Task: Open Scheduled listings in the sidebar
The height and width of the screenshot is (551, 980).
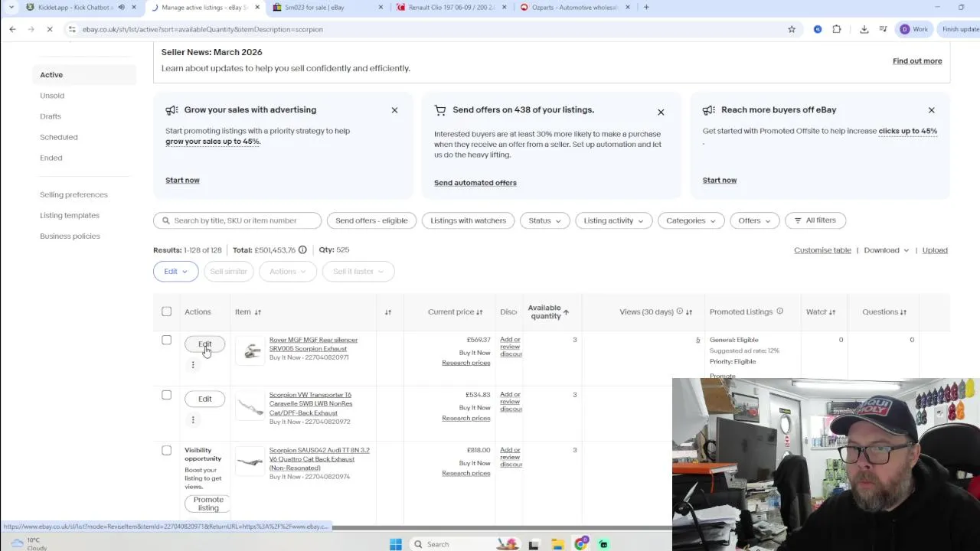Action: coord(59,137)
